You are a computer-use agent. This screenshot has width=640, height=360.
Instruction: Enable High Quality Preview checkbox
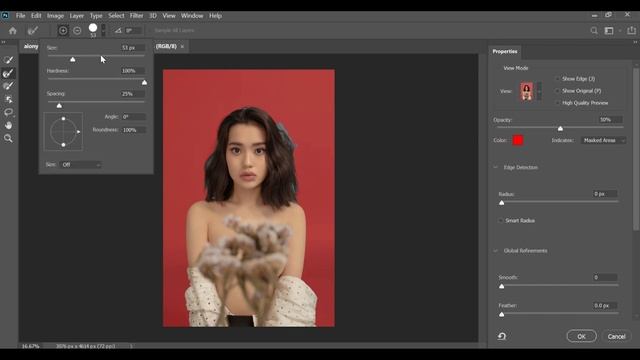(x=558, y=103)
